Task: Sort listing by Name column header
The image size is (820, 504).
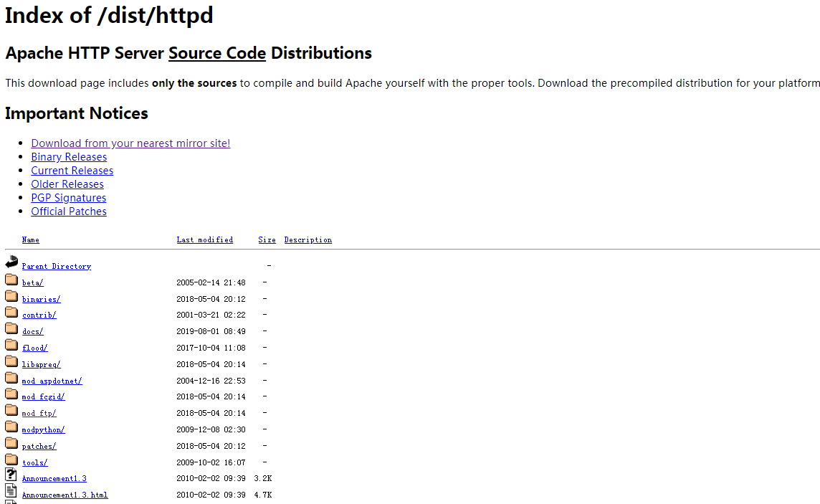Action: 30,240
